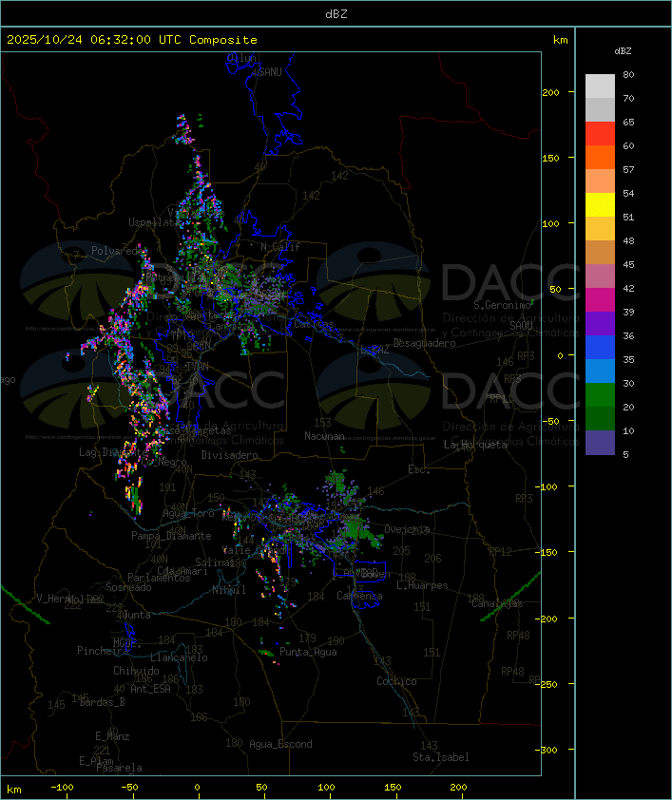
Task: Click the 'Pincheira' place label
Action: [x=103, y=651]
